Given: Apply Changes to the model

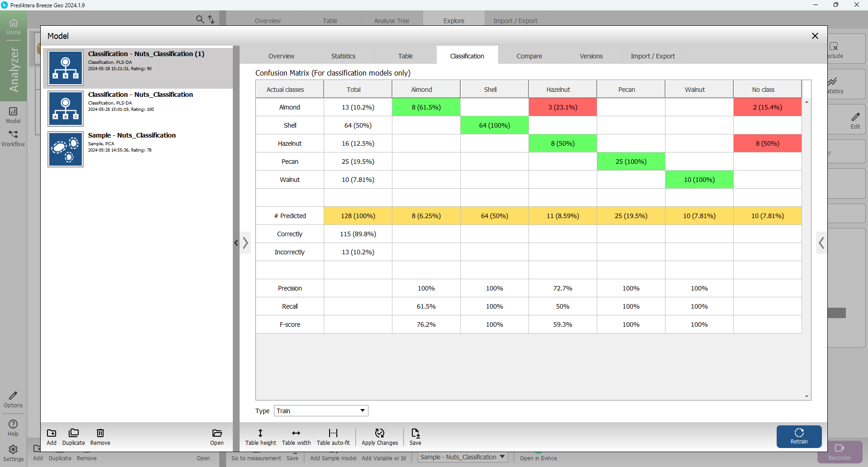Looking at the screenshot, I should pos(379,437).
